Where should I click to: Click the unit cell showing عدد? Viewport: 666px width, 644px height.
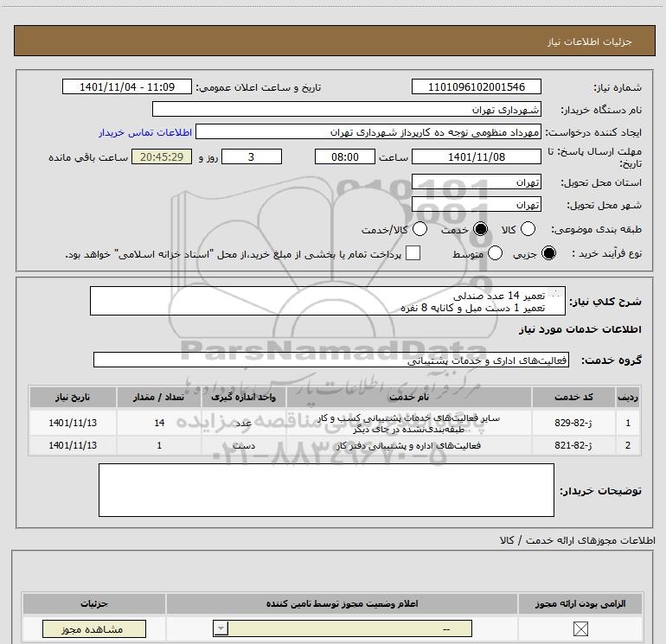[x=244, y=423]
